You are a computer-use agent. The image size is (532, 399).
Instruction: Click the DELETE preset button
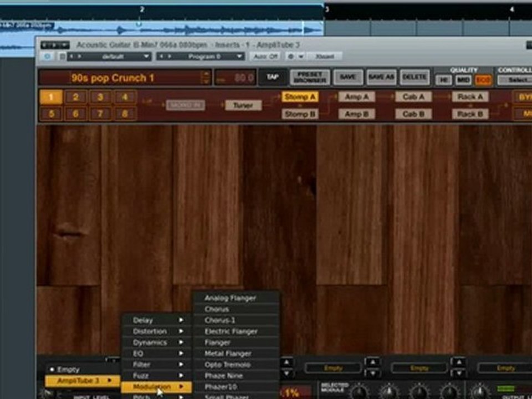(415, 78)
